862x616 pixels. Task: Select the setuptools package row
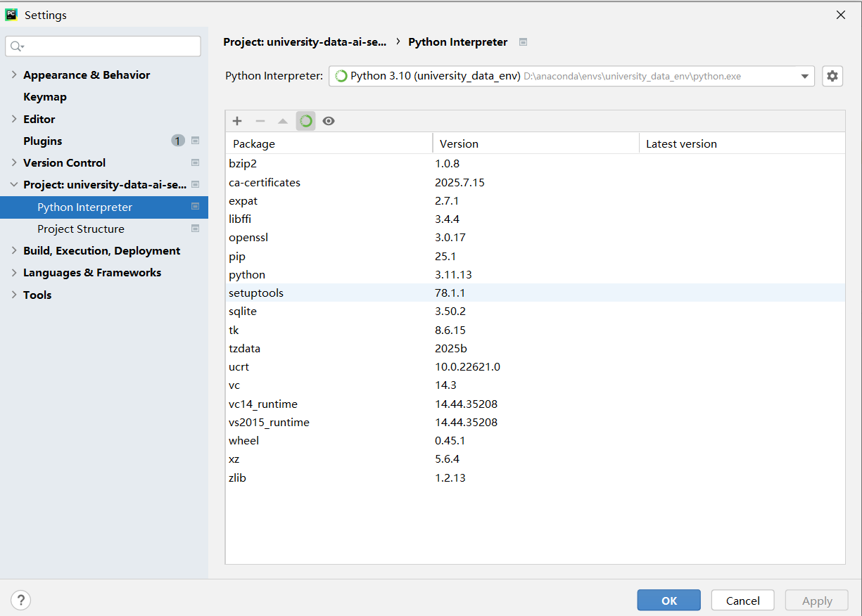point(535,293)
